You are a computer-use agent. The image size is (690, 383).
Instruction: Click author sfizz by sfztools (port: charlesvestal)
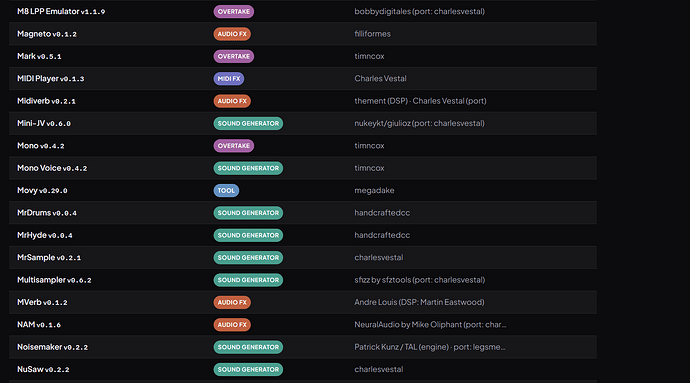419,280
